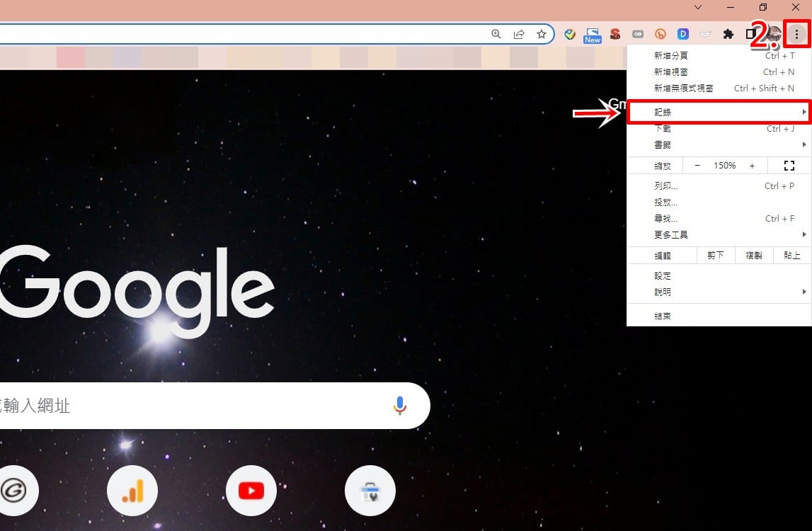Open 設定 from the menu

[x=719, y=275]
